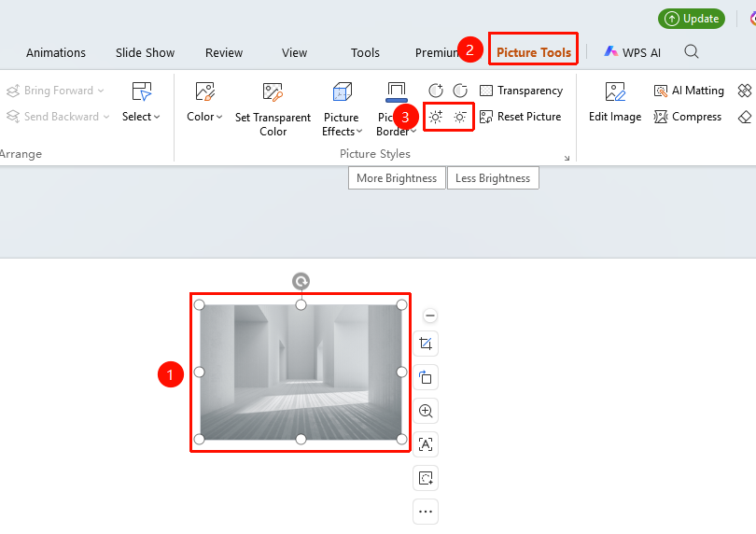
Task: Expand Picture Effects menu
Action: (342, 124)
